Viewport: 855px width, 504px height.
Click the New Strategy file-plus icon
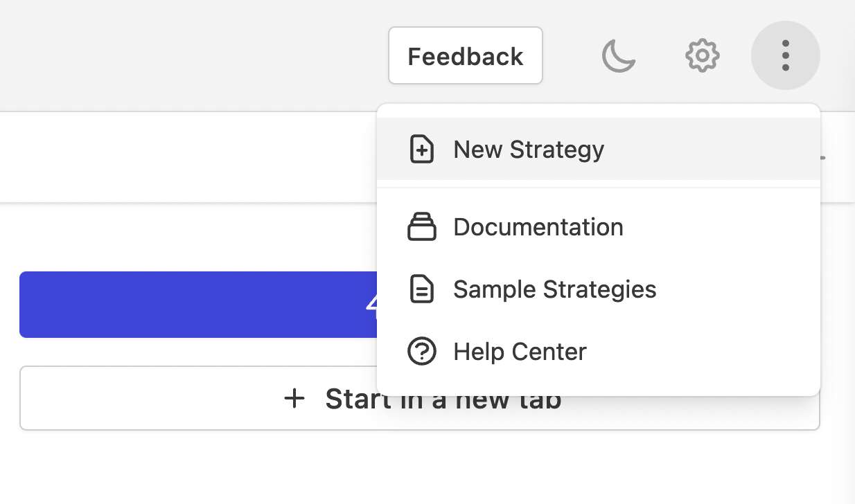422,150
